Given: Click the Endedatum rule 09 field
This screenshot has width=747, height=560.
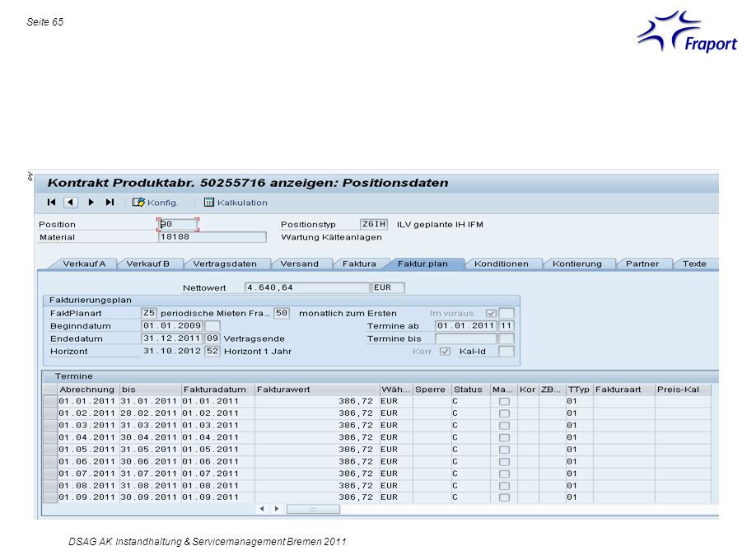Looking at the screenshot, I should 212,338.
